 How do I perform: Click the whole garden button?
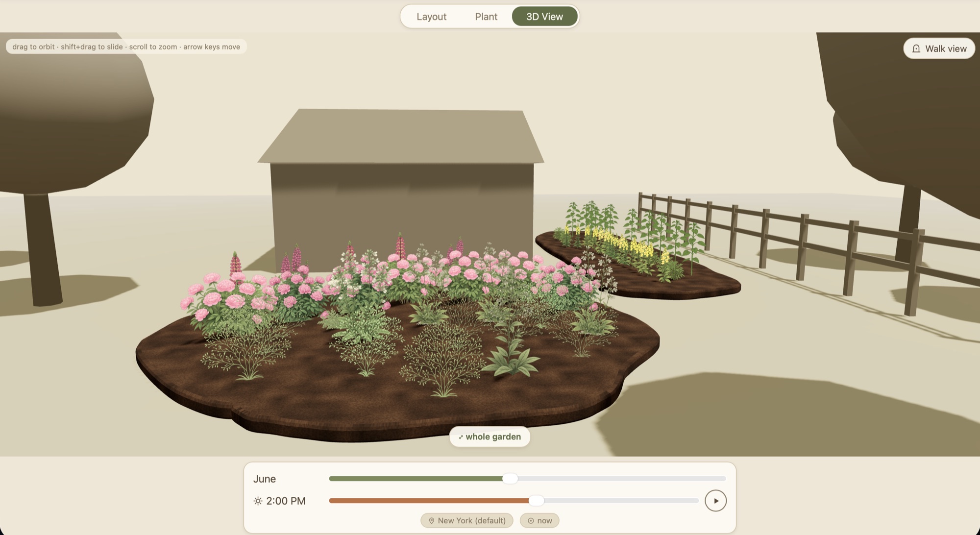coord(490,437)
